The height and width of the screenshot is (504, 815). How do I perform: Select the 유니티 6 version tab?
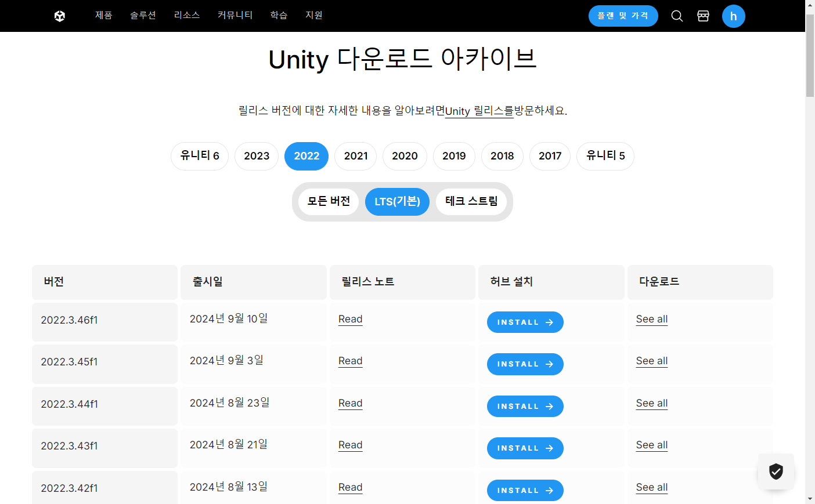click(x=200, y=156)
